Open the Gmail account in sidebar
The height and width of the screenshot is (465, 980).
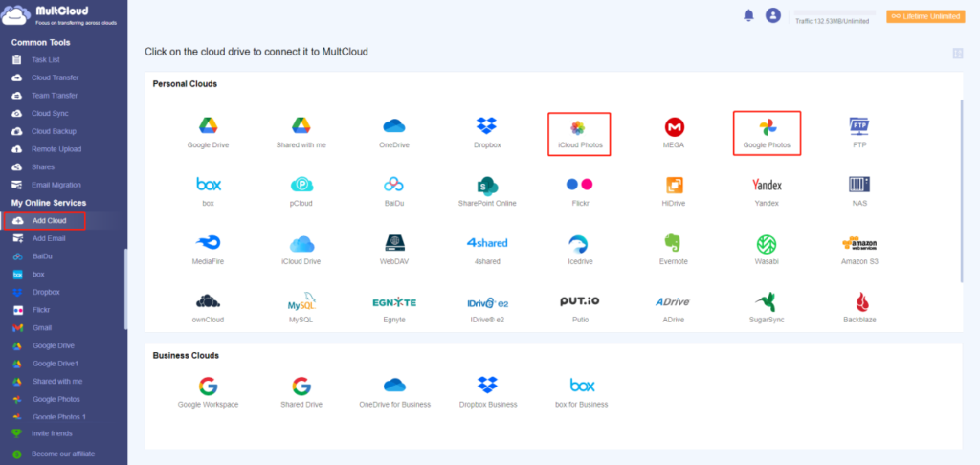43,328
